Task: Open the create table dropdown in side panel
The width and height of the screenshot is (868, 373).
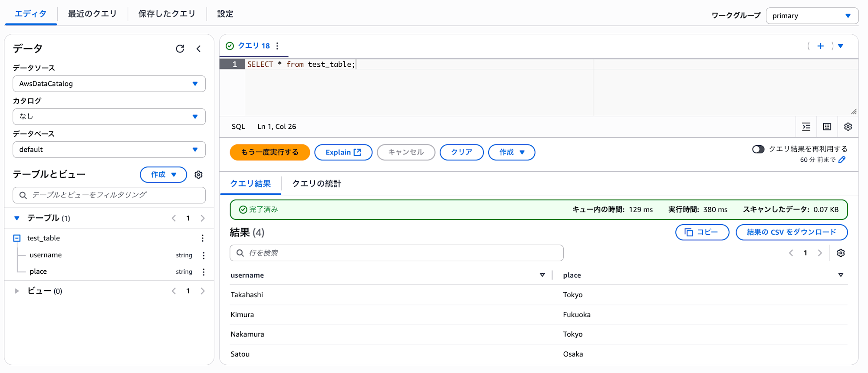Action: 163,174
